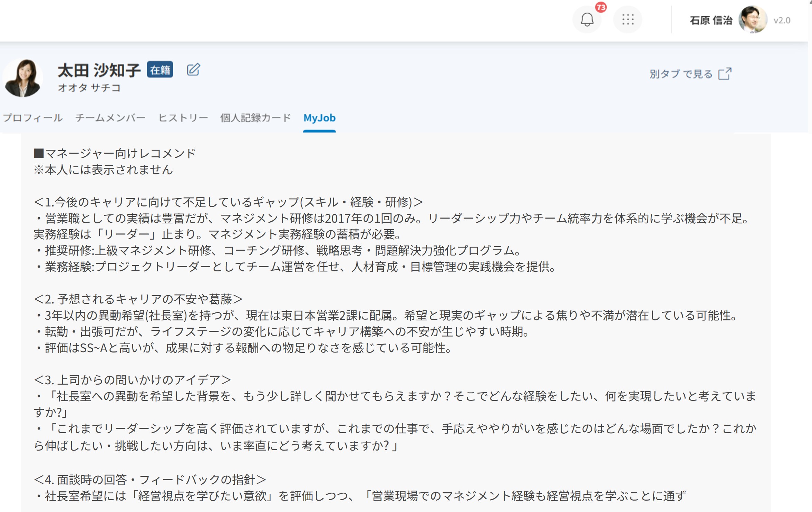Click the line ・「社長室への異動を希望した背景を

tap(396, 396)
